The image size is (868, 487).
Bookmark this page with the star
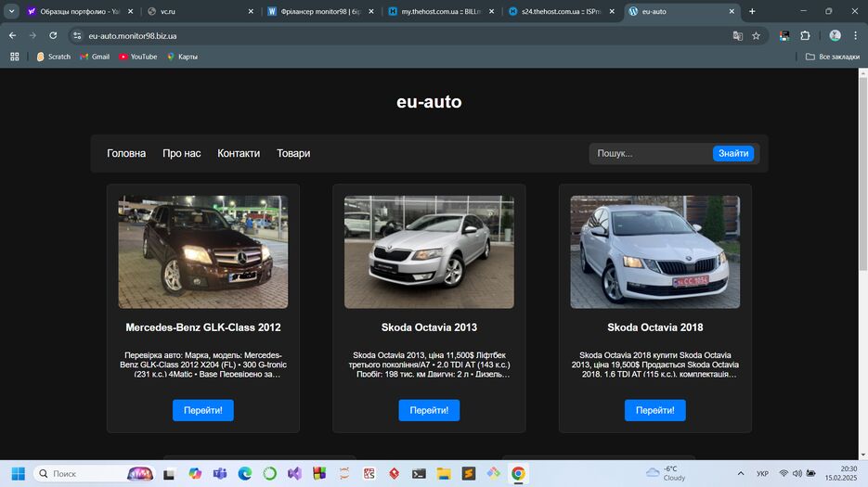[x=757, y=36]
